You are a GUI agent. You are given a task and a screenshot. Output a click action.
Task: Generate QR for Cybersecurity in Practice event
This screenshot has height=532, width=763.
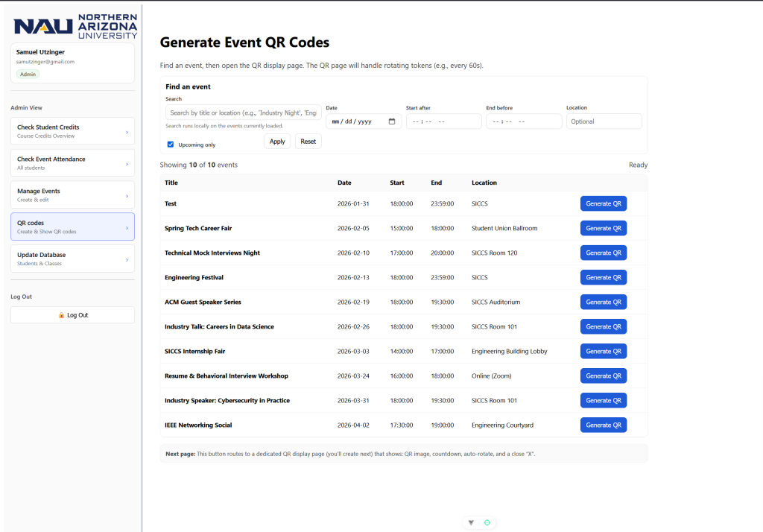click(604, 400)
